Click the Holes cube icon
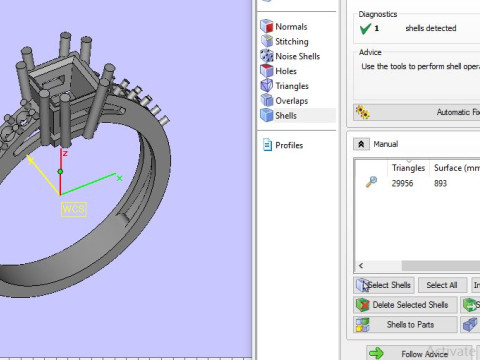480x360 pixels. coord(267,70)
